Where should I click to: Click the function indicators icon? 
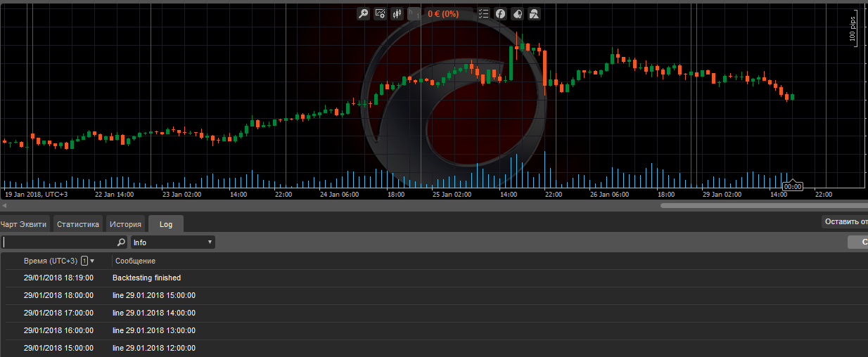[x=500, y=13]
